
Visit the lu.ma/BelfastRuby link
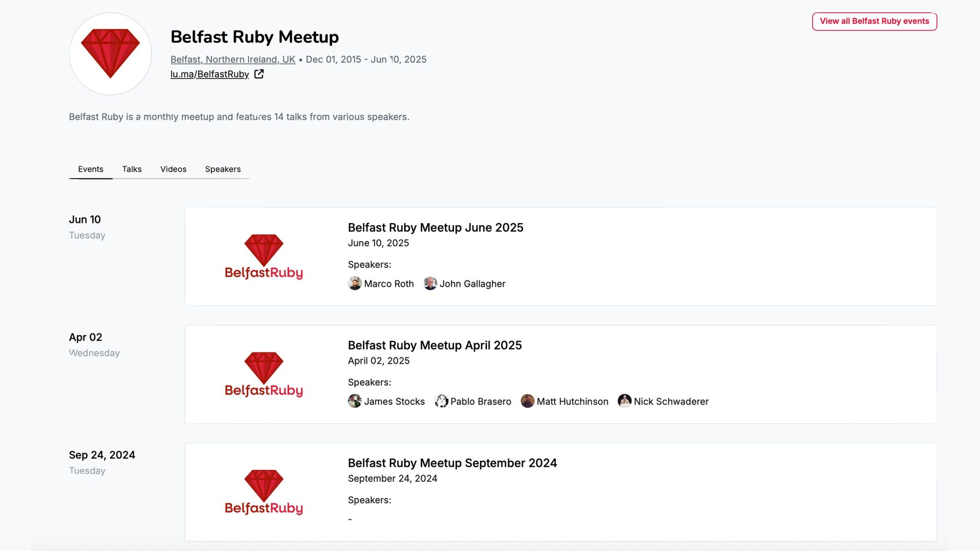point(209,74)
